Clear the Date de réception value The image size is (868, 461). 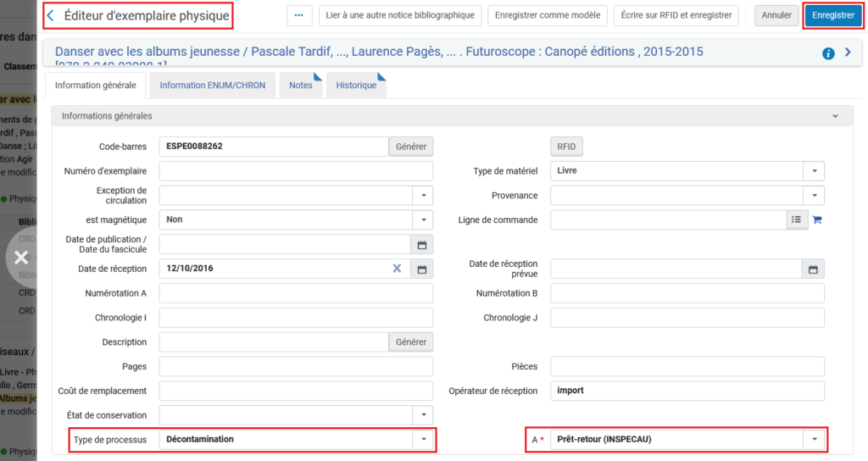(x=396, y=269)
